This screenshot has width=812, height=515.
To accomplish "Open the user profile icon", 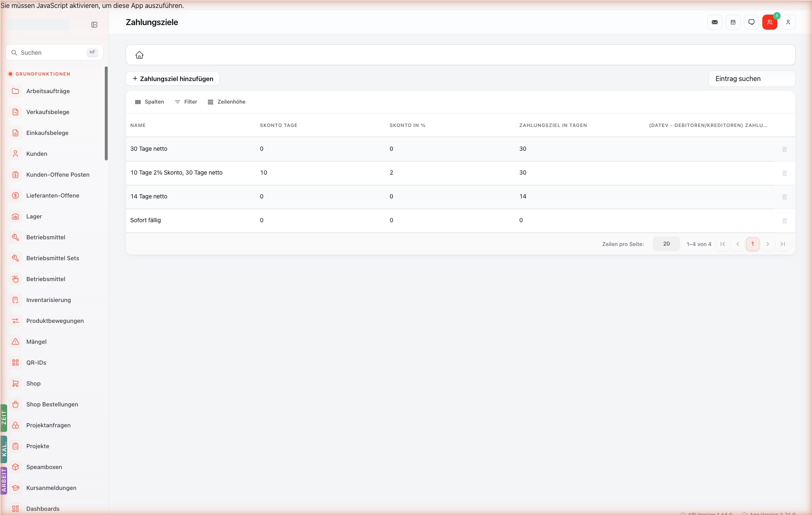I will (788, 22).
